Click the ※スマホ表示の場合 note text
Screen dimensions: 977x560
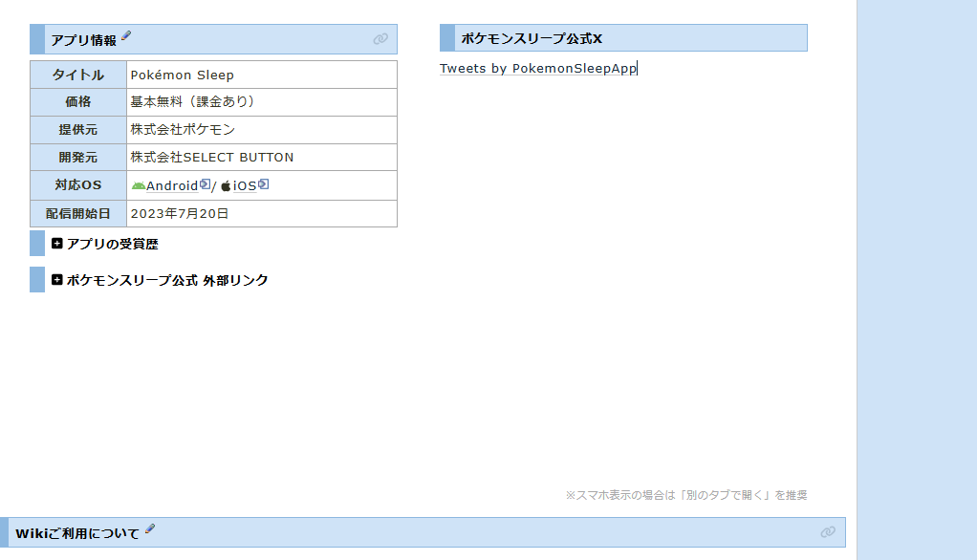coord(686,495)
